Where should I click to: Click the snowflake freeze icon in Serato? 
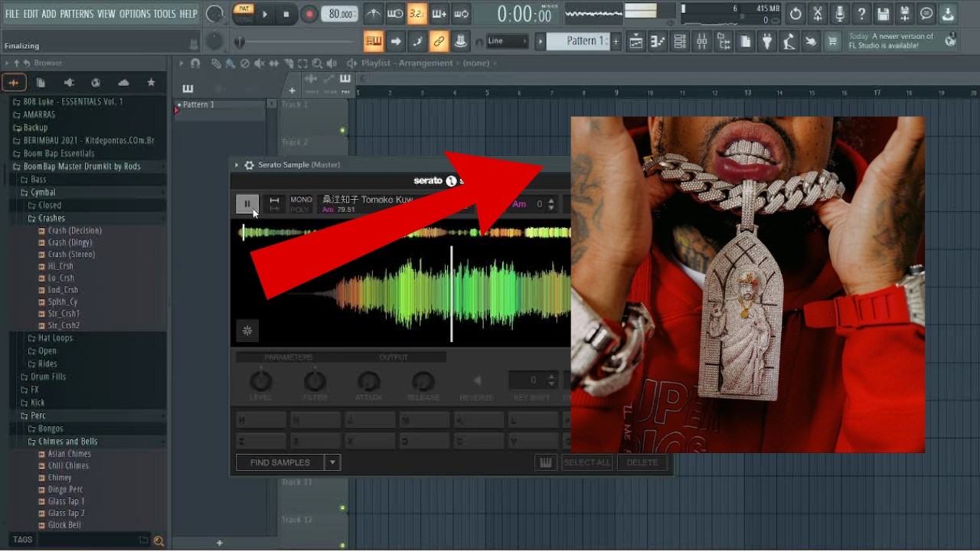click(247, 331)
